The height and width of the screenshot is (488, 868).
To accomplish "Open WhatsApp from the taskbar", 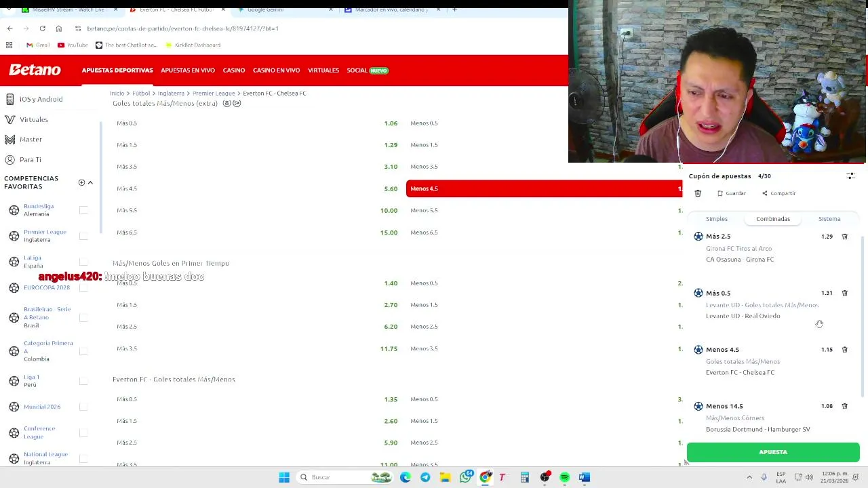I will [465, 477].
